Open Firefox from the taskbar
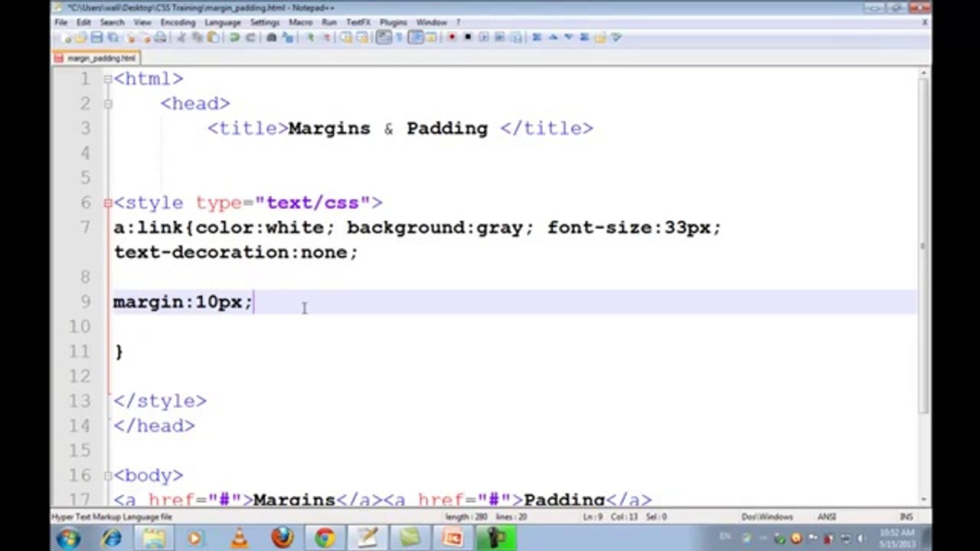The height and width of the screenshot is (551, 980). (x=282, y=538)
